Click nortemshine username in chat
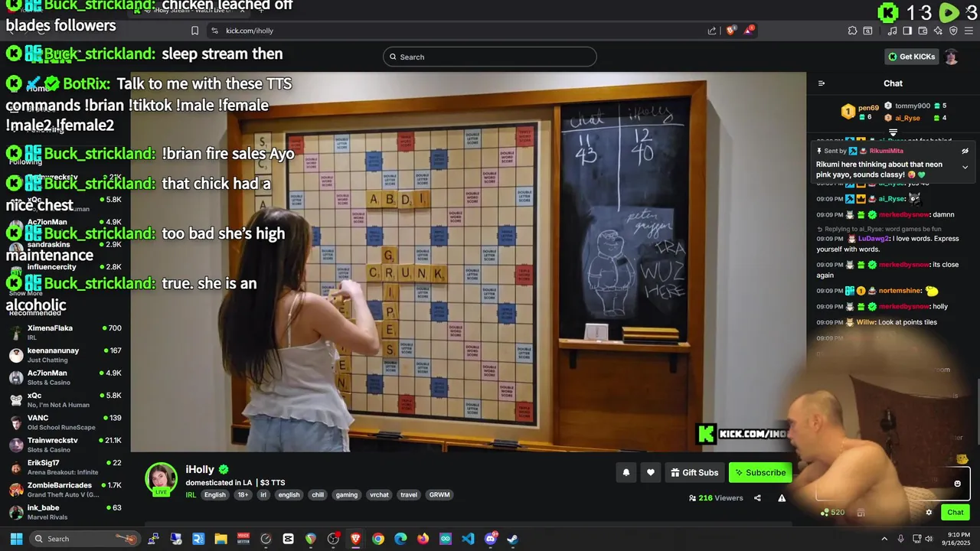 pos(900,291)
